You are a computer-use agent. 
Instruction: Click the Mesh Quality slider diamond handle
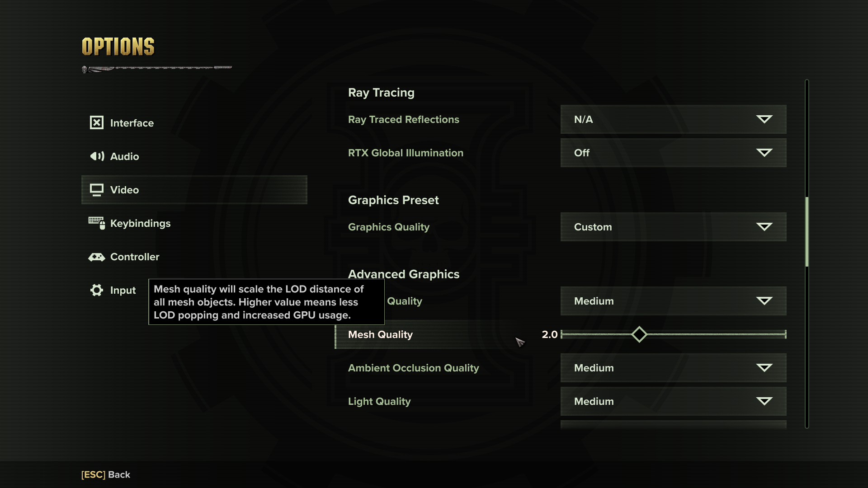coord(639,334)
